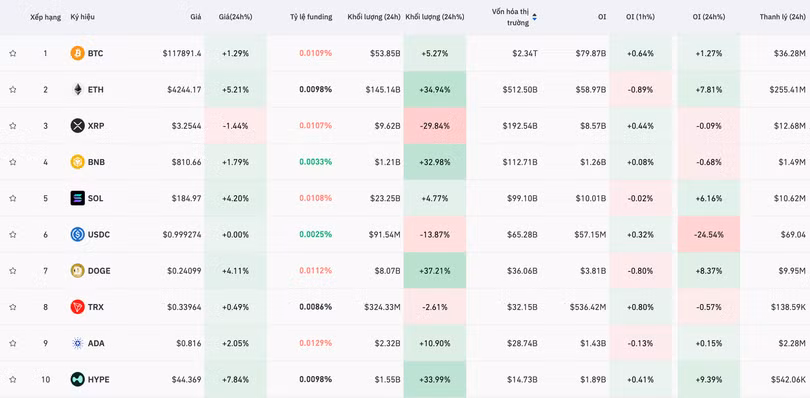Sort by Khối lượng (24h%) header
This screenshot has height=398, width=810.
[435, 17]
